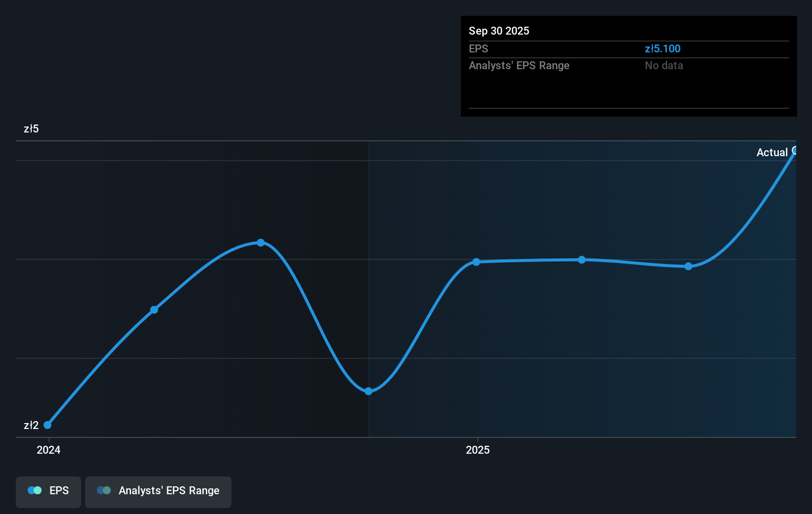Click the Analysts' EPS Range legend dot
The width and height of the screenshot is (812, 514).
pos(104,490)
